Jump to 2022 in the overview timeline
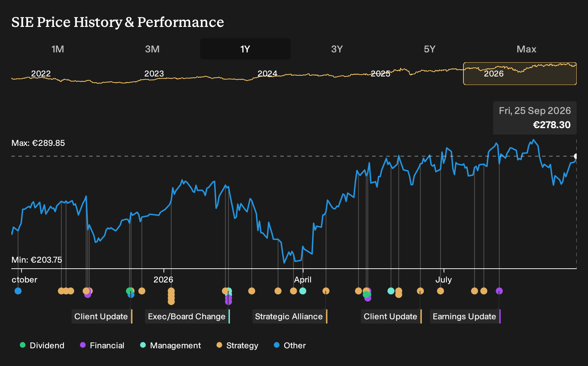Image resolution: width=588 pixels, height=366 pixels. tap(41, 74)
